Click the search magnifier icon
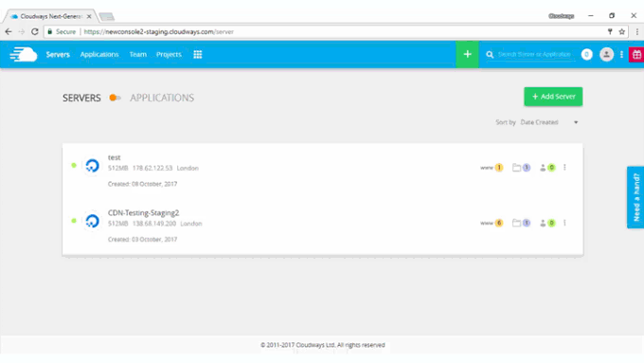The width and height of the screenshot is (644, 363). 490,54
